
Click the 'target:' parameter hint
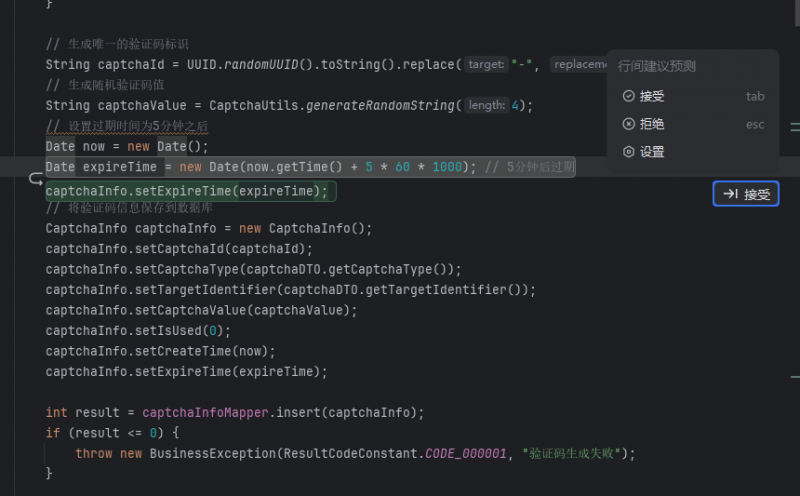[486, 64]
